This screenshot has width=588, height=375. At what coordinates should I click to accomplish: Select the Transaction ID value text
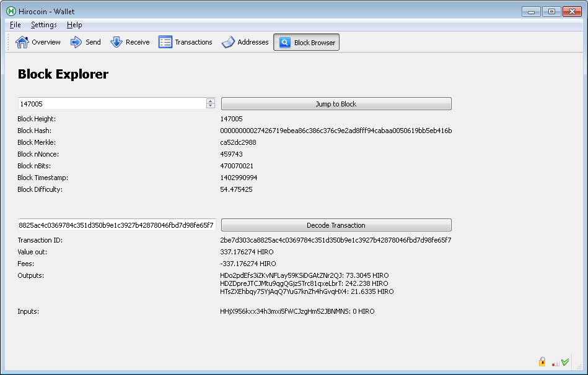coord(336,240)
